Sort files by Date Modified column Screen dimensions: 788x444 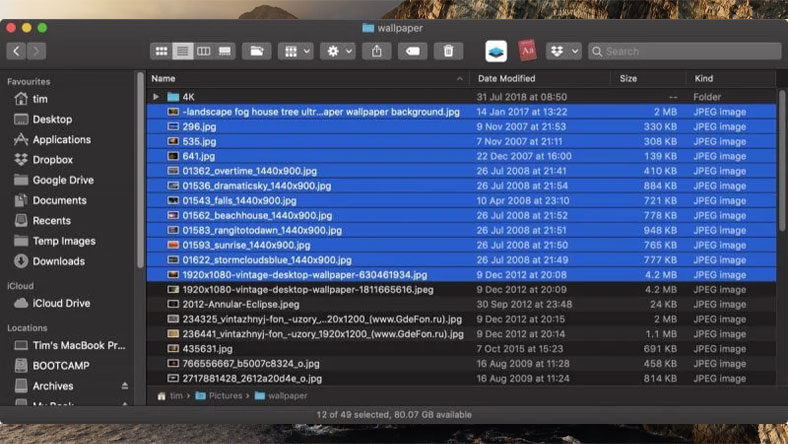pyautogui.click(x=507, y=78)
